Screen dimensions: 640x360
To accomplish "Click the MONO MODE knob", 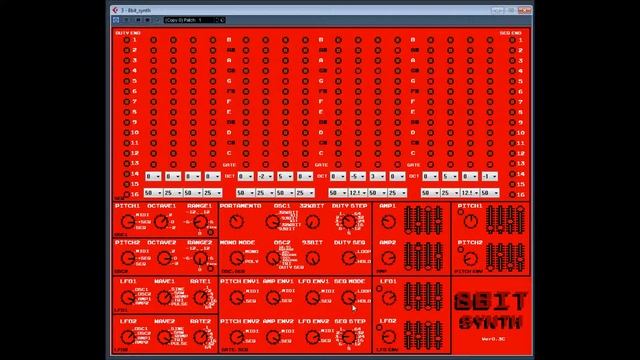I will [236, 258].
